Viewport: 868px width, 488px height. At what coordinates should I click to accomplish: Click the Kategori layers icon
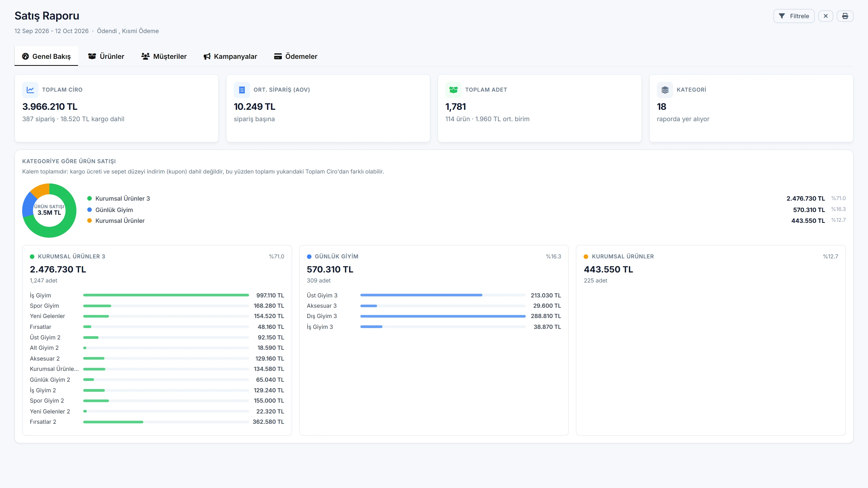(665, 90)
